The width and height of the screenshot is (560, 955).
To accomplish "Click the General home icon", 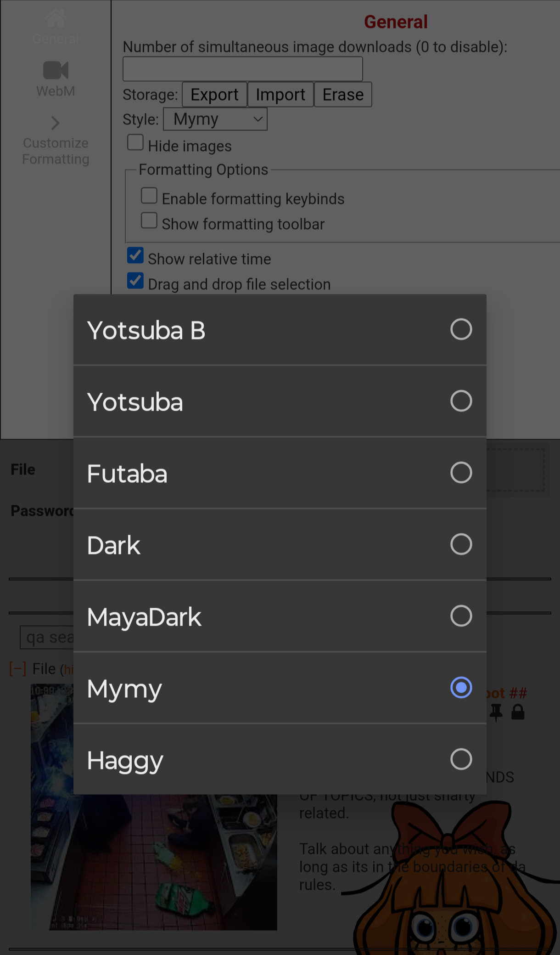I will (56, 19).
